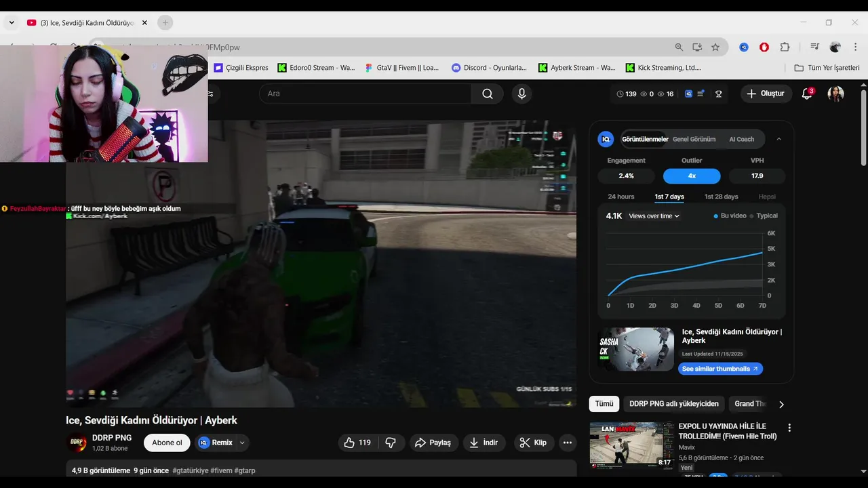Open the vidIQ list icon in header

click(x=701, y=94)
